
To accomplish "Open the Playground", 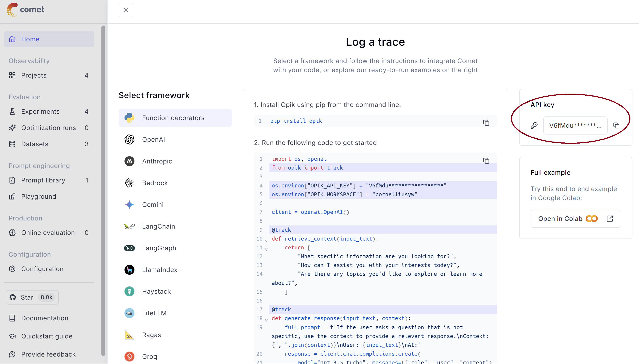I will 49,196.
